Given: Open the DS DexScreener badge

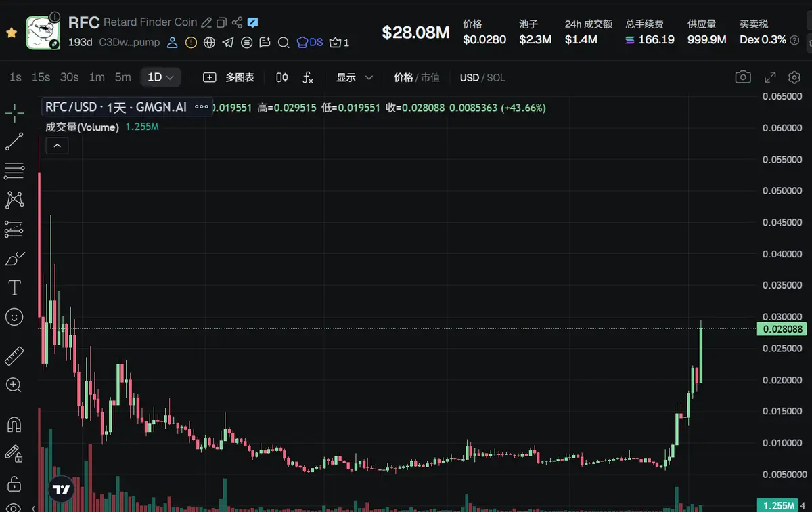Looking at the screenshot, I should click(x=310, y=43).
